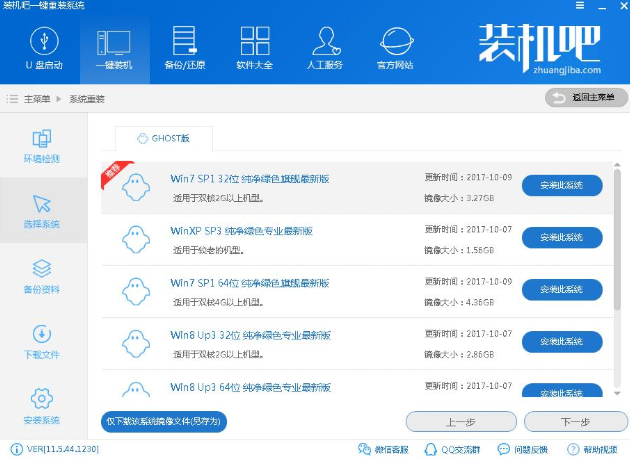Click the ghost icon for Win7 SP1 64位
The width and height of the screenshot is (630, 464).
[x=136, y=292]
